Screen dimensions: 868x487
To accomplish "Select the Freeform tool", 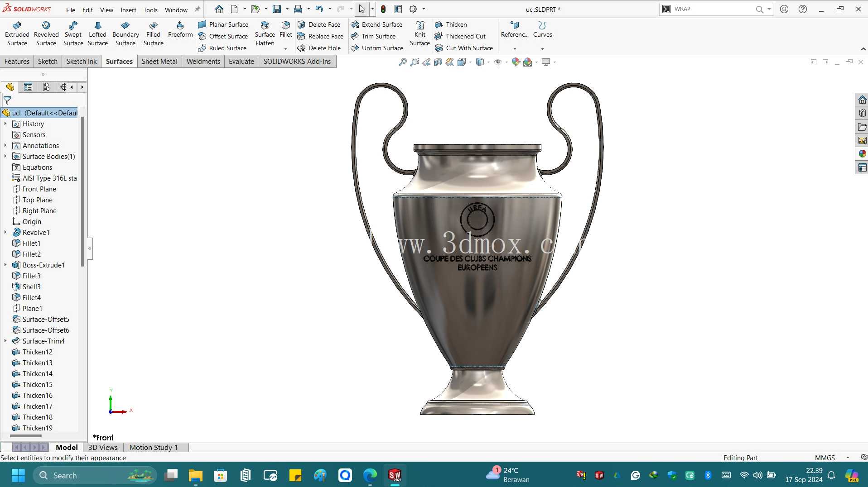I will pyautogui.click(x=180, y=30).
